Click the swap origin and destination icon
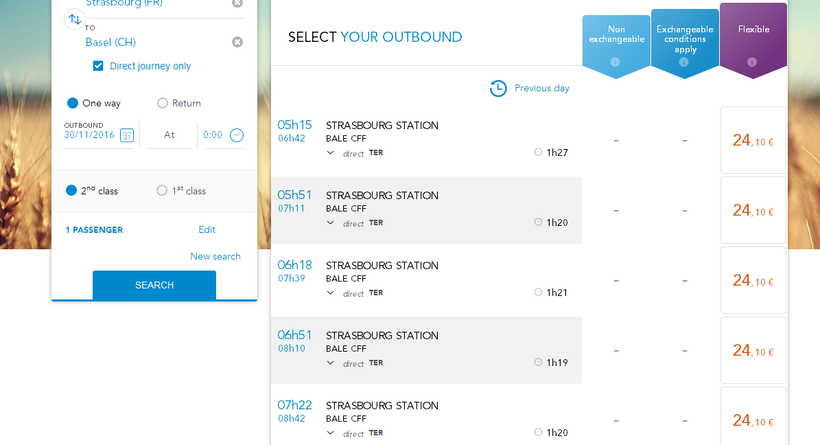The height and width of the screenshot is (445, 820). (74, 19)
